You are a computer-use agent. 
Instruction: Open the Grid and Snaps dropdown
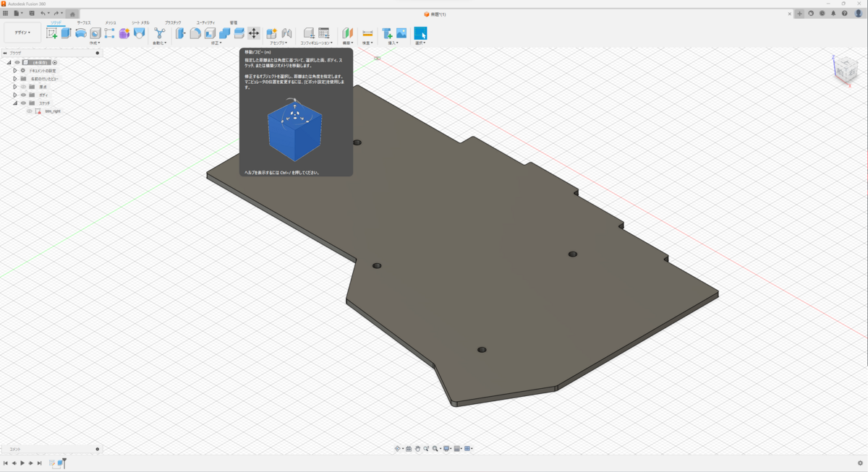point(459,448)
